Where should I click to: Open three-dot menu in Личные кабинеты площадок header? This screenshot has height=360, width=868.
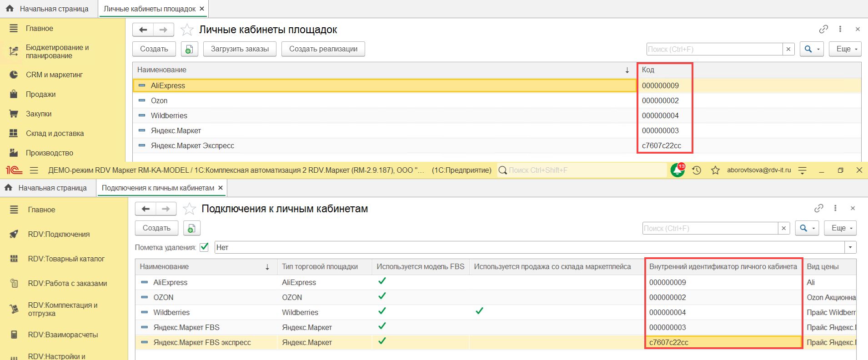click(840, 29)
